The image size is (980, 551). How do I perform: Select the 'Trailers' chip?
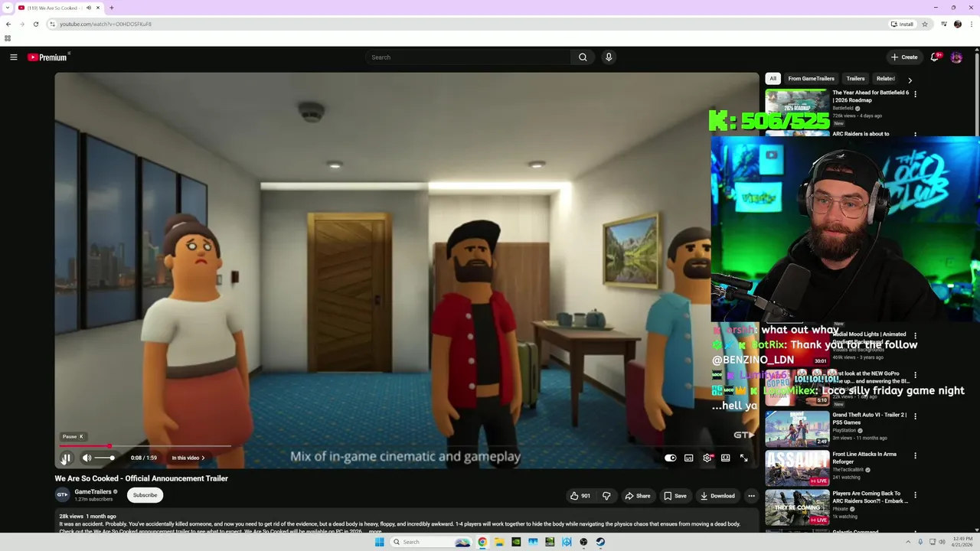855,79
